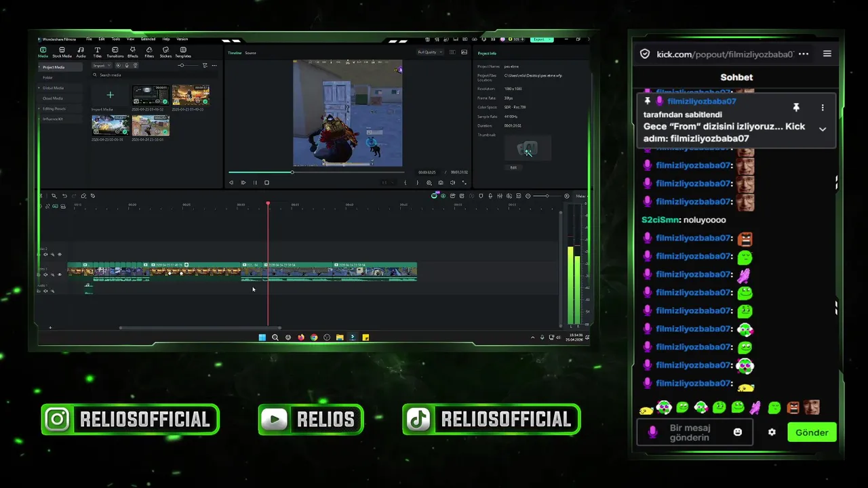Switch the preview to the Source tab
This screenshot has height=488, width=868.
pos(251,53)
